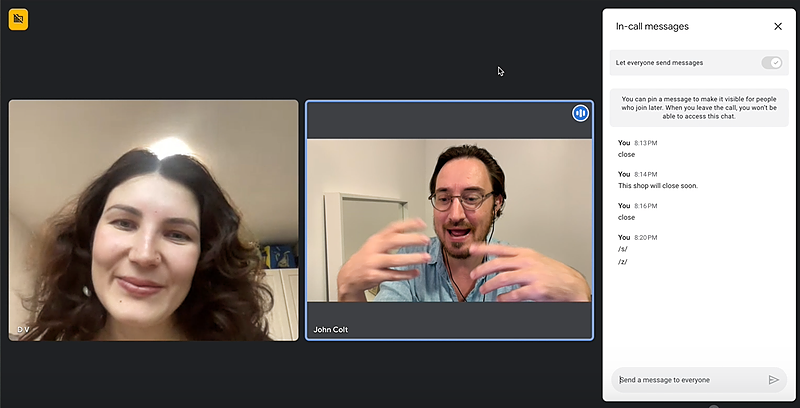Viewport: 800px width, 408px height.
Task: Click the In-call messages panel title
Action: point(652,26)
